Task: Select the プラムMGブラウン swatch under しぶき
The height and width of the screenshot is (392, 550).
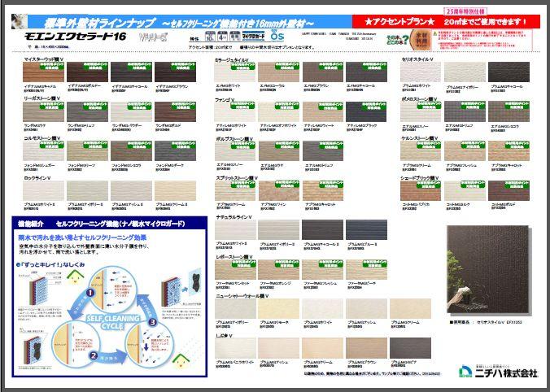Action: (367, 348)
